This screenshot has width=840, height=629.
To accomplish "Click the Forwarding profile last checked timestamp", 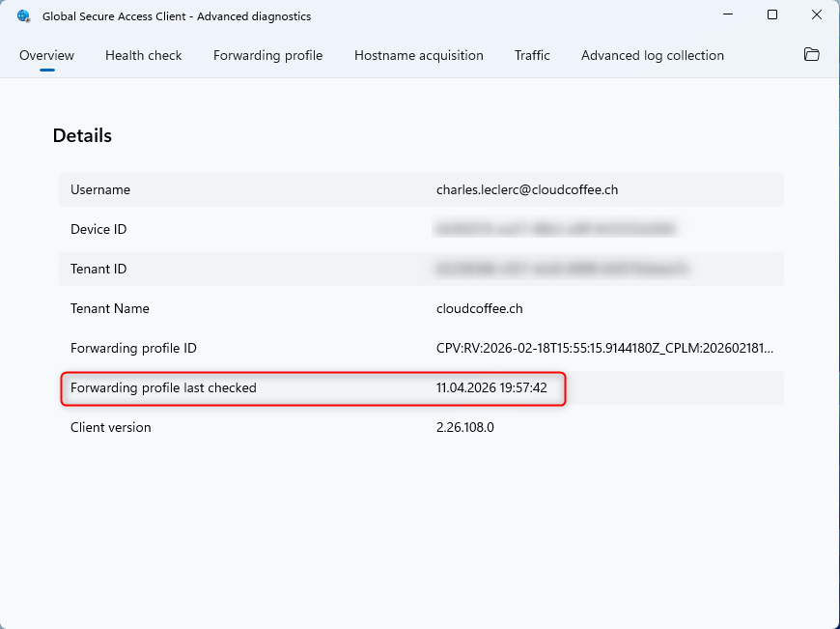I will click(491, 387).
